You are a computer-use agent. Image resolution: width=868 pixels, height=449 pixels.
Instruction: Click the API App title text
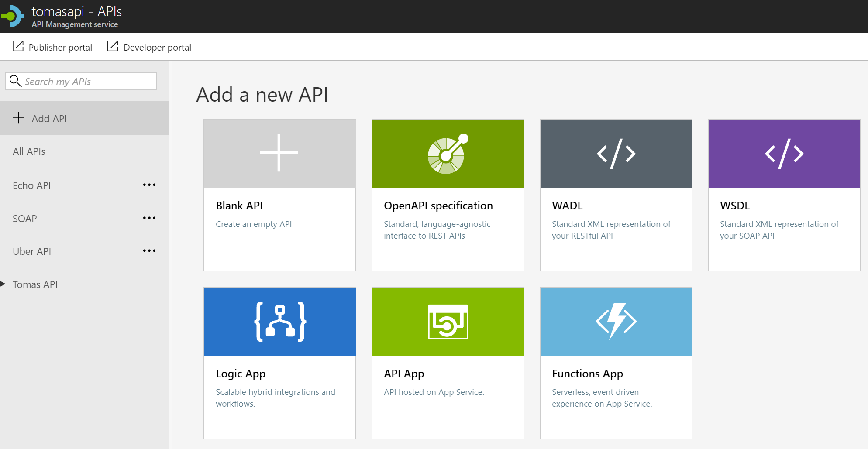(404, 374)
